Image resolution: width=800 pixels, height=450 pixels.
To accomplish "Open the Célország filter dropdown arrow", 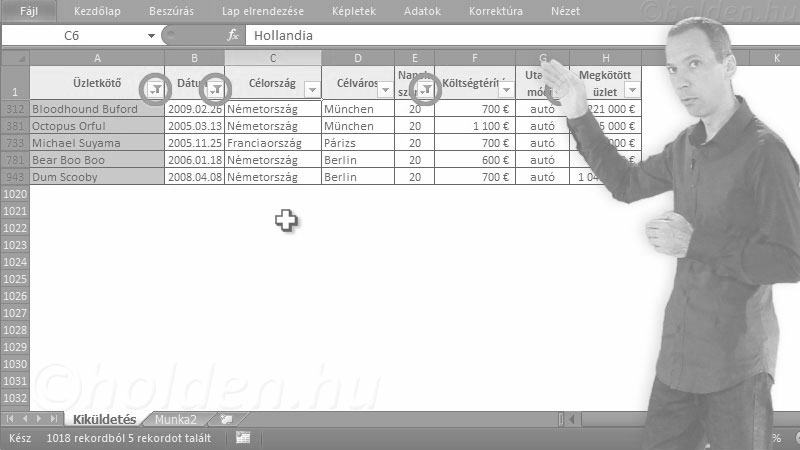I will [312, 90].
